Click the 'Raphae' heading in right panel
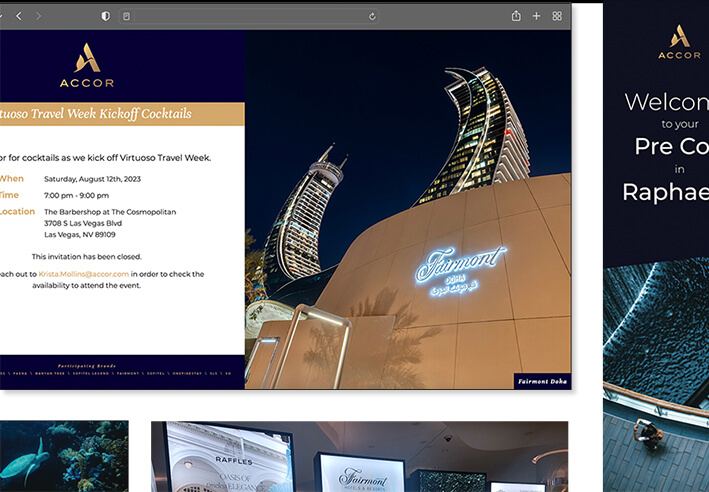709x492 pixels. pos(666,192)
